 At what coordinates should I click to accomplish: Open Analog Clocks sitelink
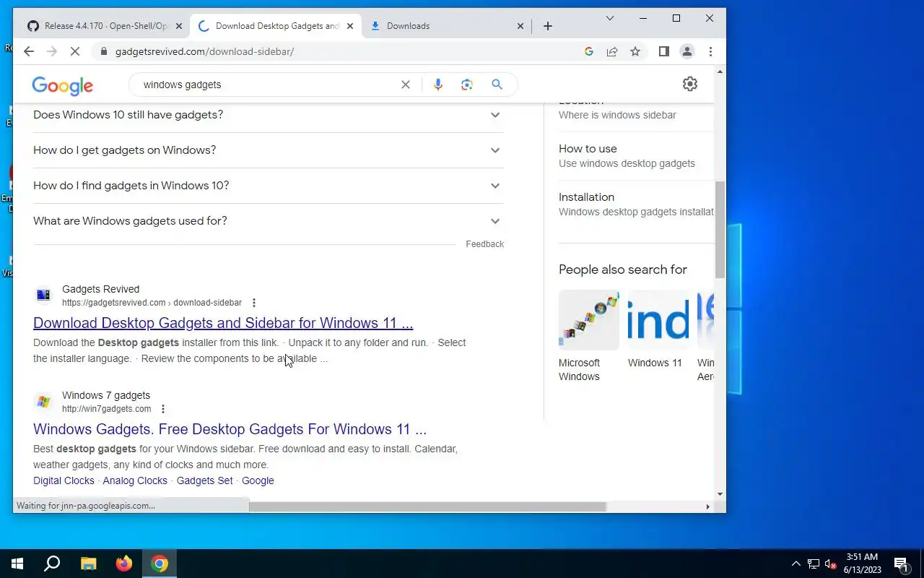tap(135, 480)
